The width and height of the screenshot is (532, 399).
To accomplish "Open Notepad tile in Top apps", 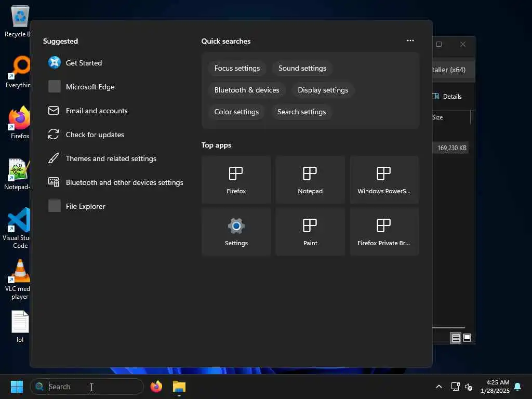I will (x=310, y=180).
